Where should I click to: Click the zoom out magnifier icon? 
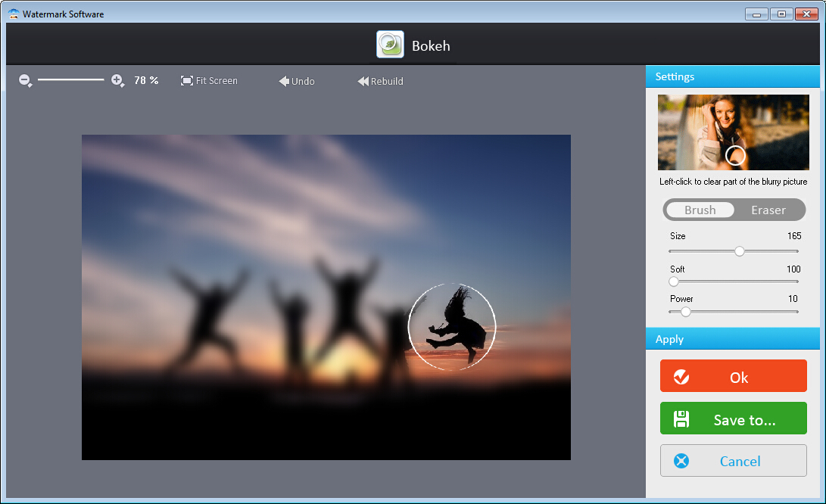click(25, 80)
